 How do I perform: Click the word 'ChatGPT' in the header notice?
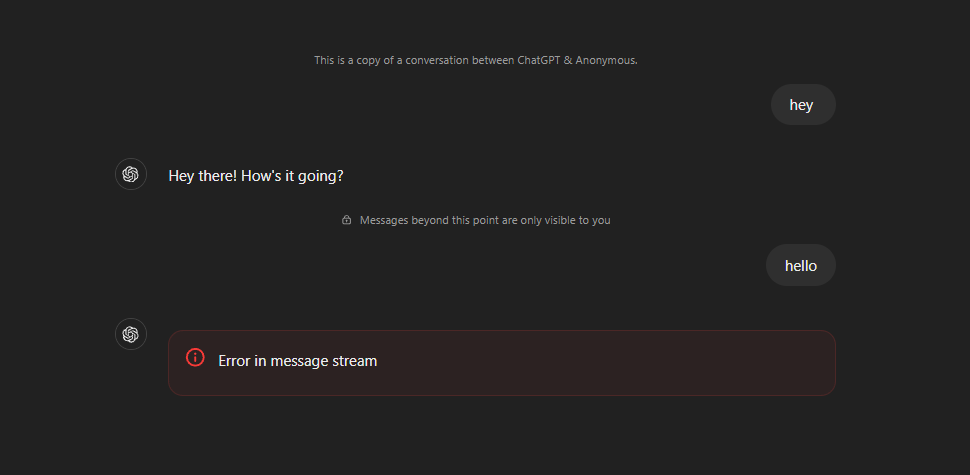pos(539,61)
